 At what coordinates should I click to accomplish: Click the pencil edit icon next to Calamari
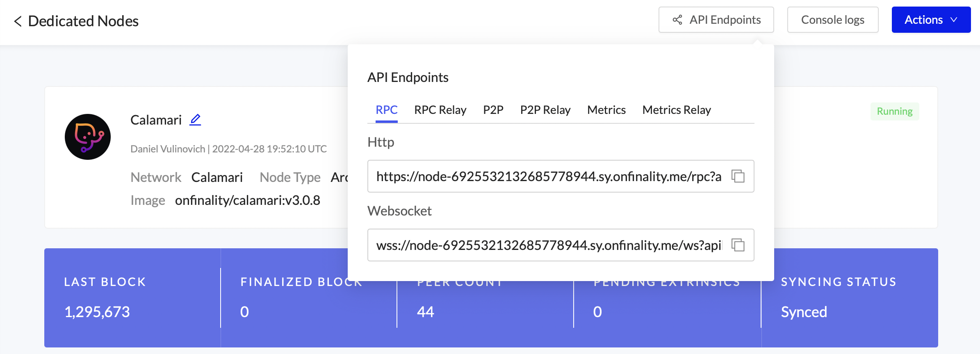pos(195,120)
